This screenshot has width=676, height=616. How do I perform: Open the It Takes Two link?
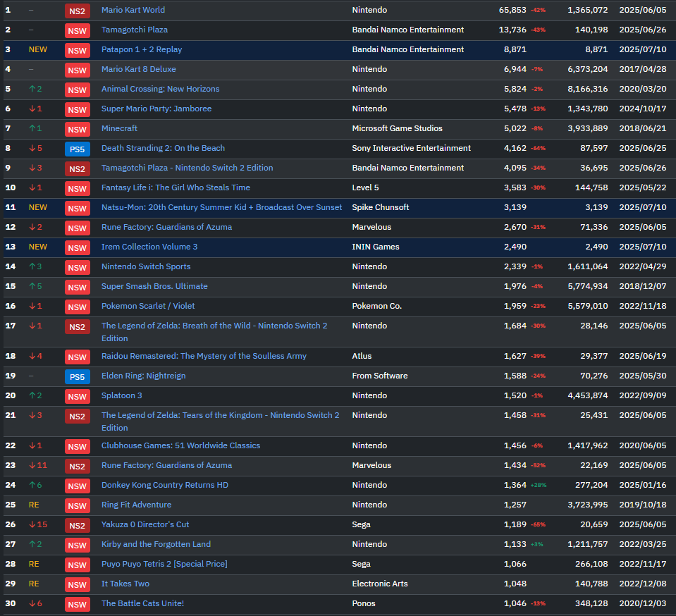(125, 584)
